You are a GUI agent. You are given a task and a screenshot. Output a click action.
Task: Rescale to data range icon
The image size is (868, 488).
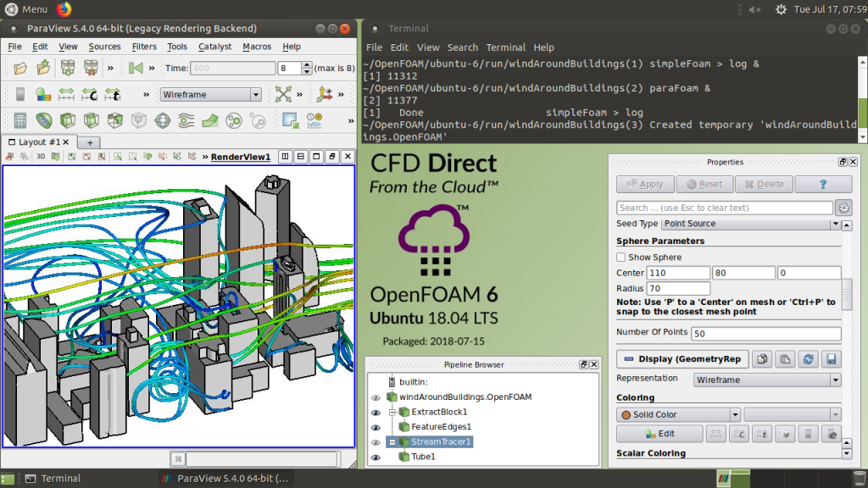[x=66, y=94]
